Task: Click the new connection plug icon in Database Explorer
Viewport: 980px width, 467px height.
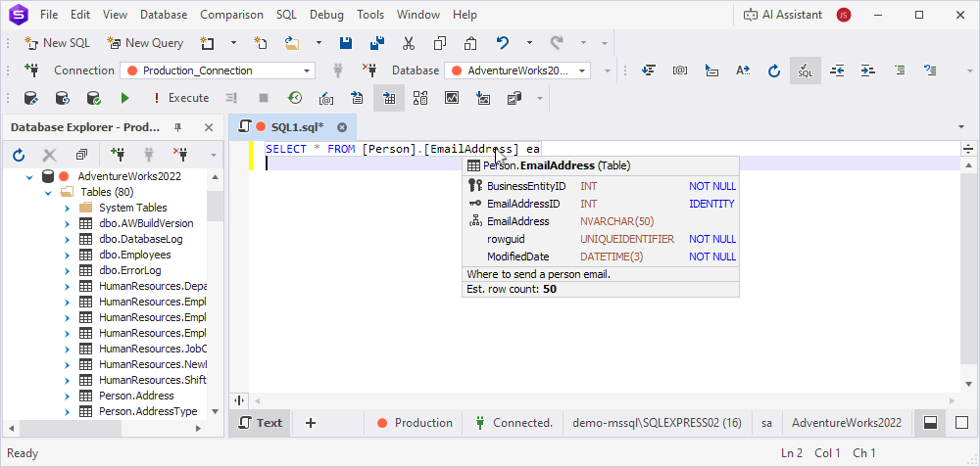Action: tap(118, 155)
